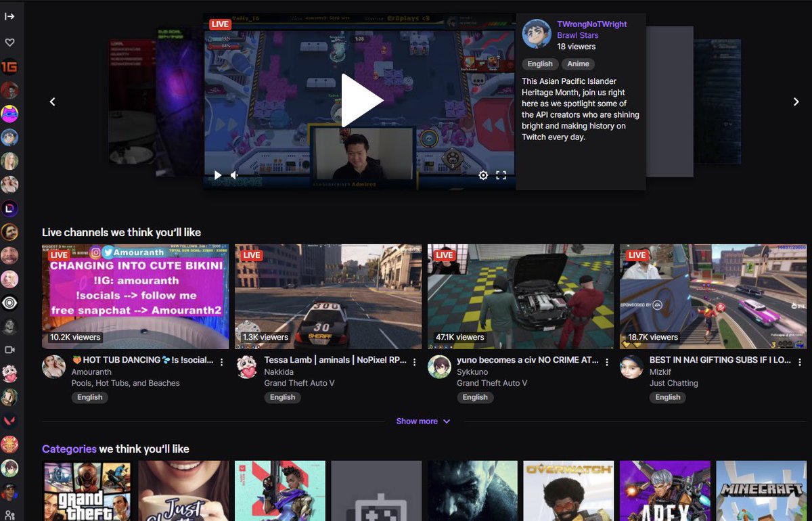The height and width of the screenshot is (521, 812).
Task: Open Nakkida's police car stream thumbnail
Action: pyautogui.click(x=328, y=296)
